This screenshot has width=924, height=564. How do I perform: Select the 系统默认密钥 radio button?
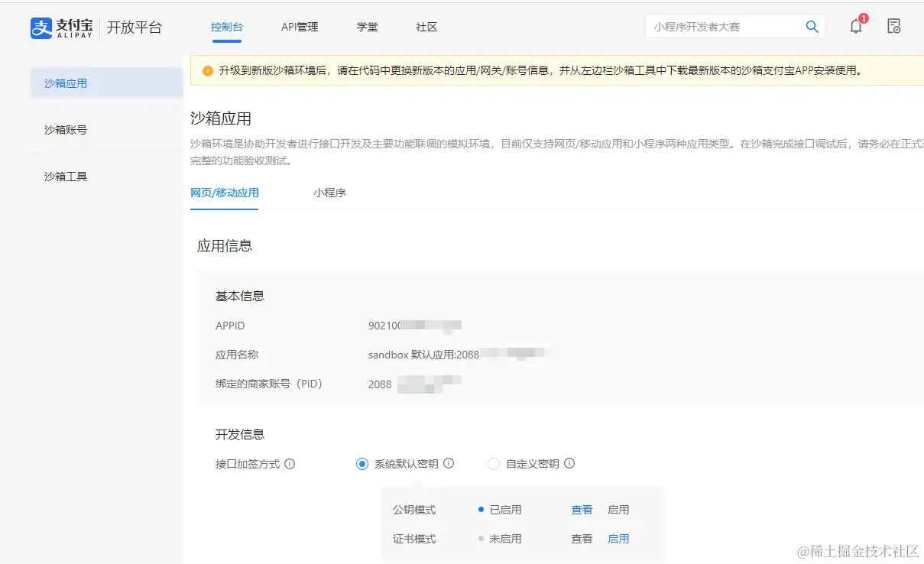pos(362,464)
